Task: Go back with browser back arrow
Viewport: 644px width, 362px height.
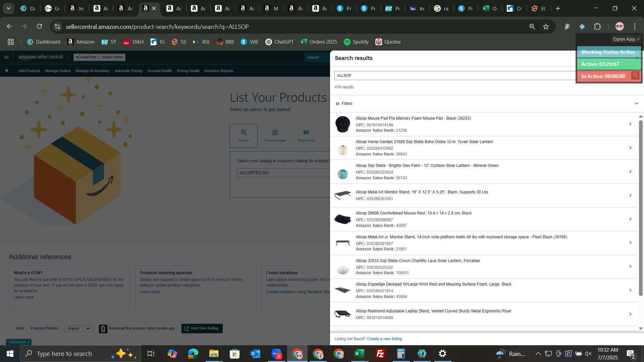Action: click(x=9, y=26)
